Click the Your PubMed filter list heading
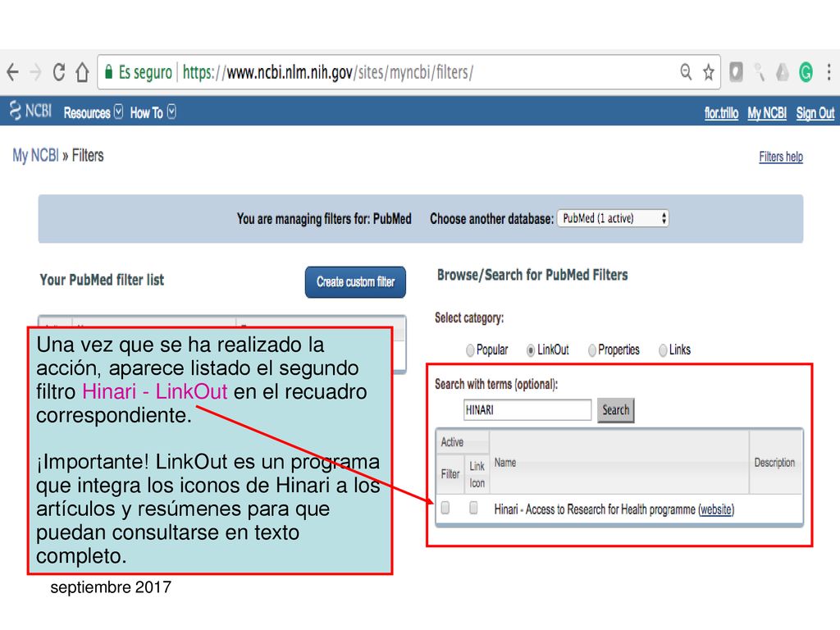The height and width of the screenshot is (630, 840). [x=102, y=280]
